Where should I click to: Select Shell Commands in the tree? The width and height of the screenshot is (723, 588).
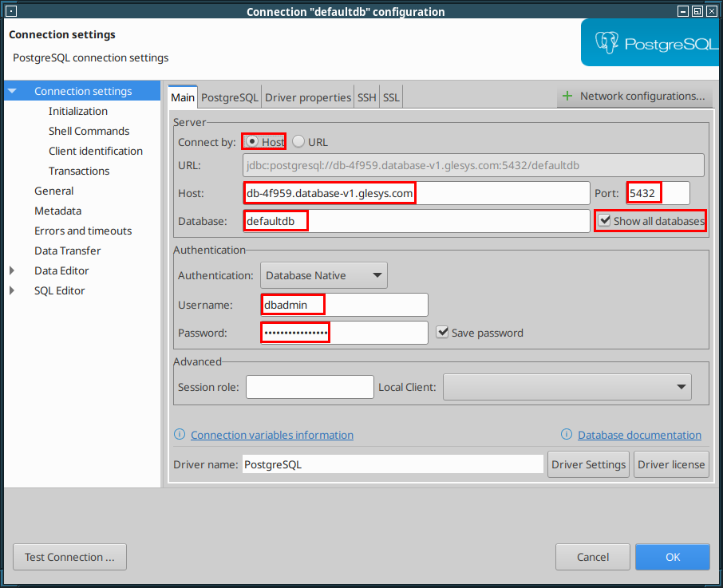click(x=89, y=131)
